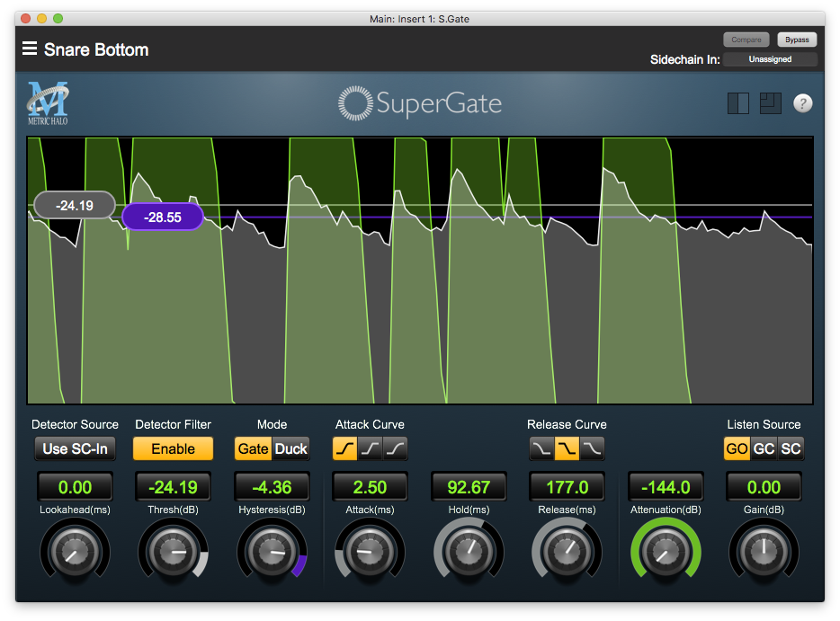Select the first release curve shape

click(x=541, y=448)
